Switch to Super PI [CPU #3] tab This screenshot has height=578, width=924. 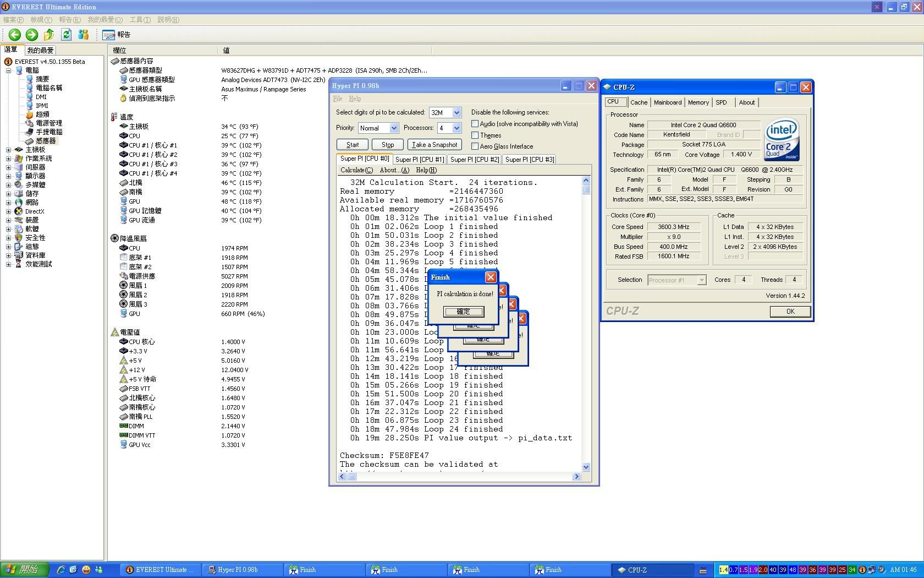click(530, 160)
